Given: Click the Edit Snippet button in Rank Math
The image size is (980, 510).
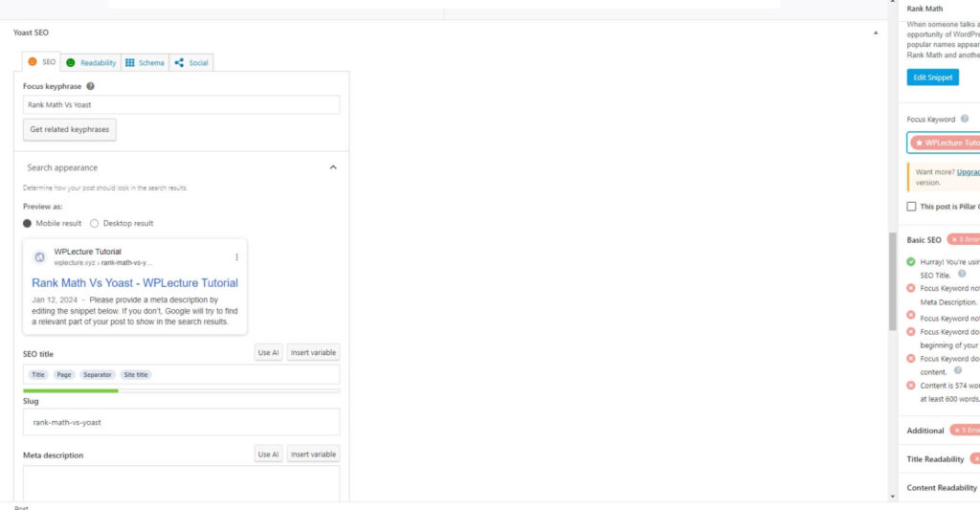Looking at the screenshot, I should pos(932,78).
